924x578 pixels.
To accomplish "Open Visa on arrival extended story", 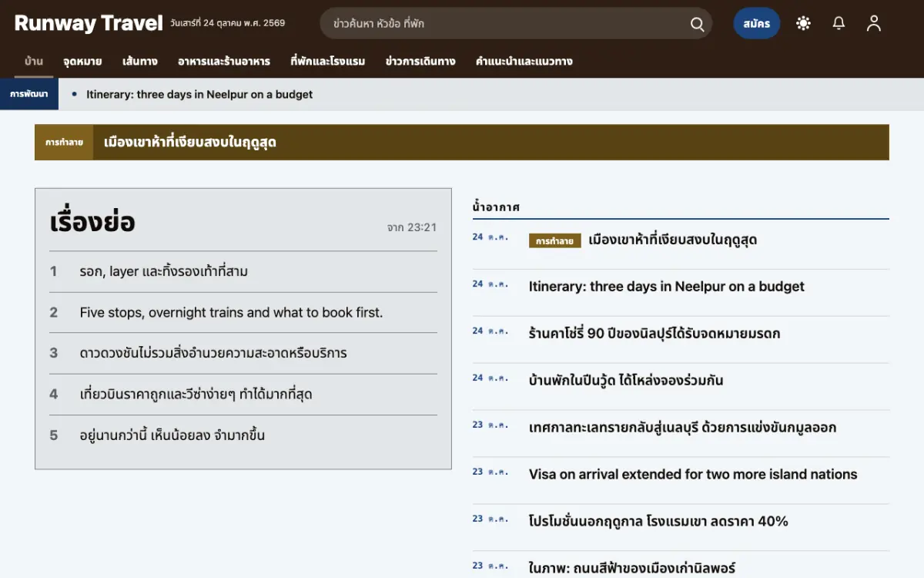I will pyautogui.click(x=693, y=475).
